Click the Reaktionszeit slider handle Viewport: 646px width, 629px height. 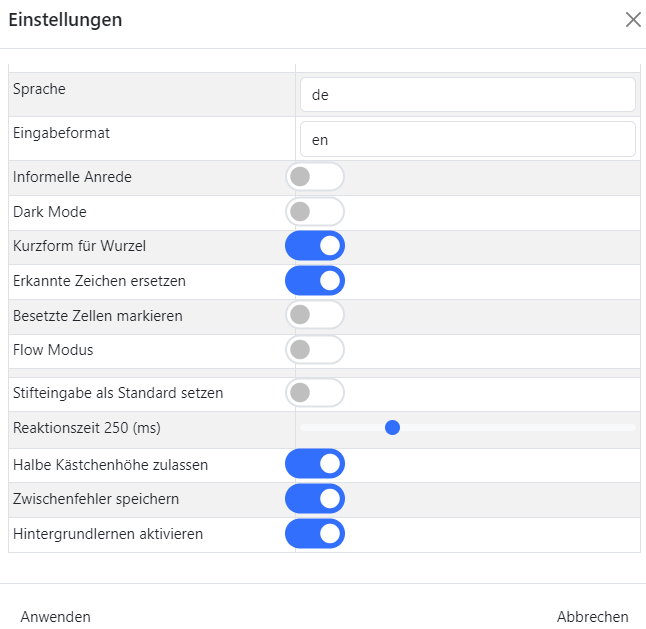coord(393,428)
